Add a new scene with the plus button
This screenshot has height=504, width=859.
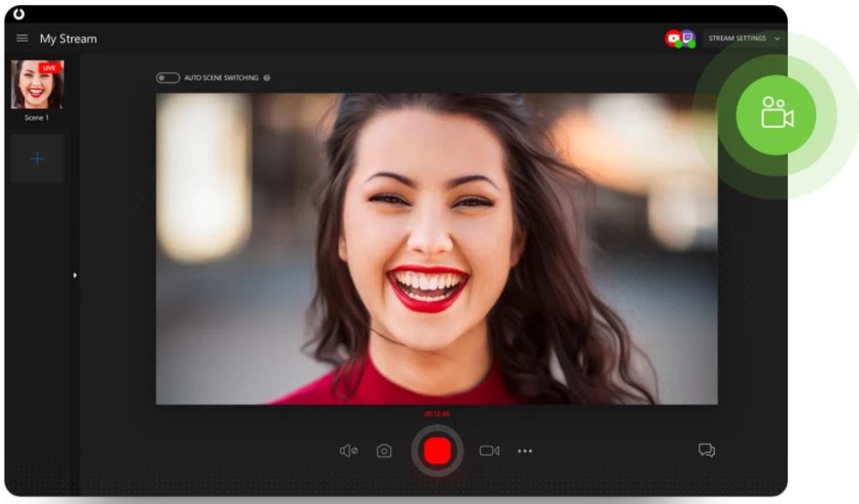37,159
